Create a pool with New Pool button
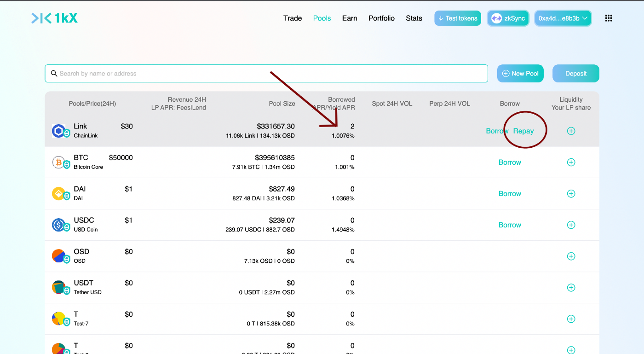Screen dimensions: 644x354 point(520,74)
